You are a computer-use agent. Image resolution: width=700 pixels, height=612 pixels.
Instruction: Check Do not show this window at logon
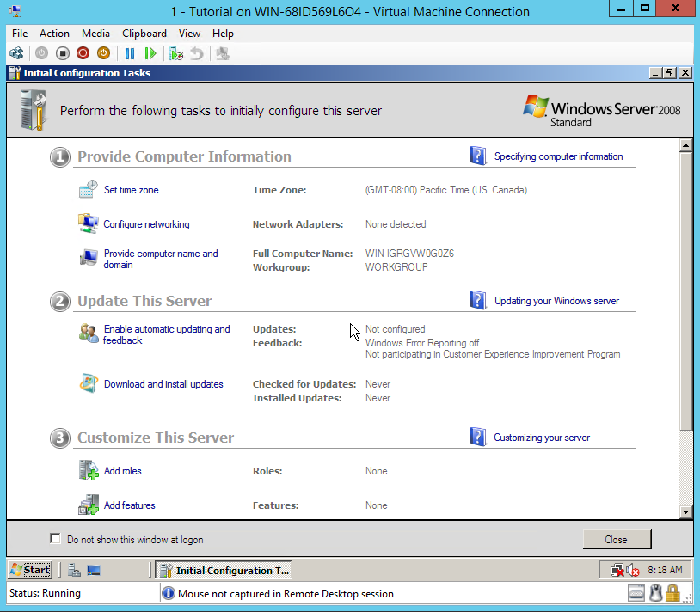[x=55, y=539]
